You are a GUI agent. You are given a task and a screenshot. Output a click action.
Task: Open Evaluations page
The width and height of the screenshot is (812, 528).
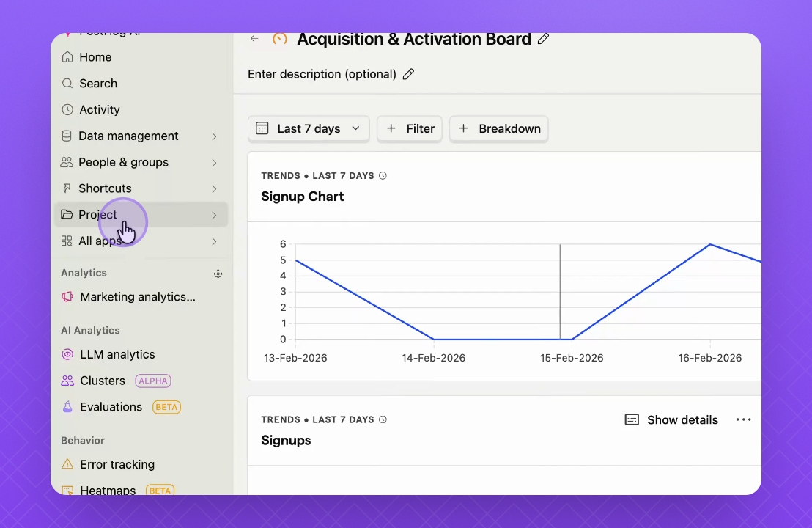[x=111, y=407]
